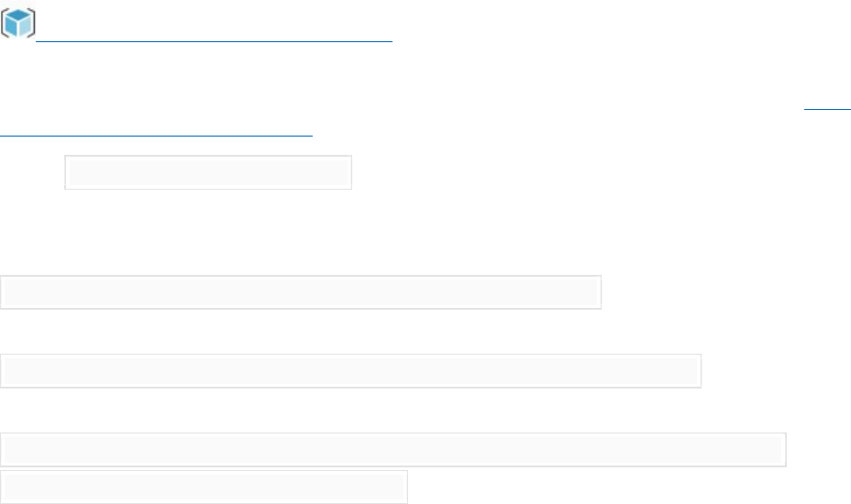This screenshot has height=504, width=851.
Task: Select the cube logo with gray brackets
Action: click(18, 23)
